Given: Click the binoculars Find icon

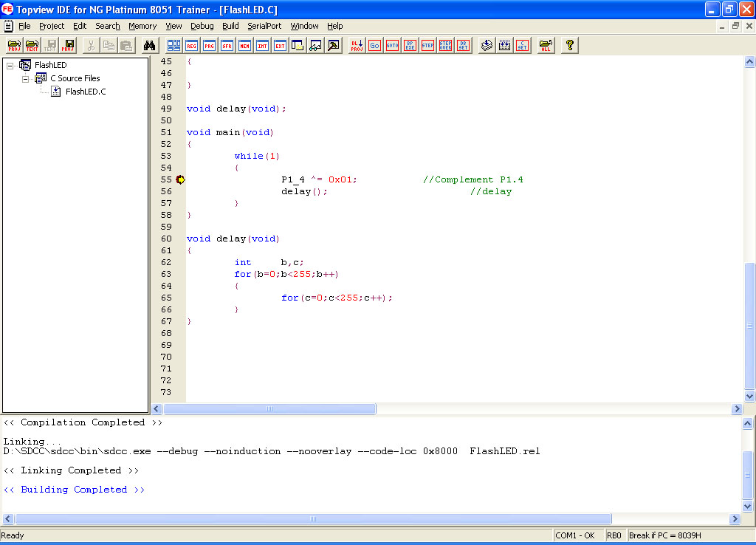Looking at the screenshot, I should tap(148, 45).
